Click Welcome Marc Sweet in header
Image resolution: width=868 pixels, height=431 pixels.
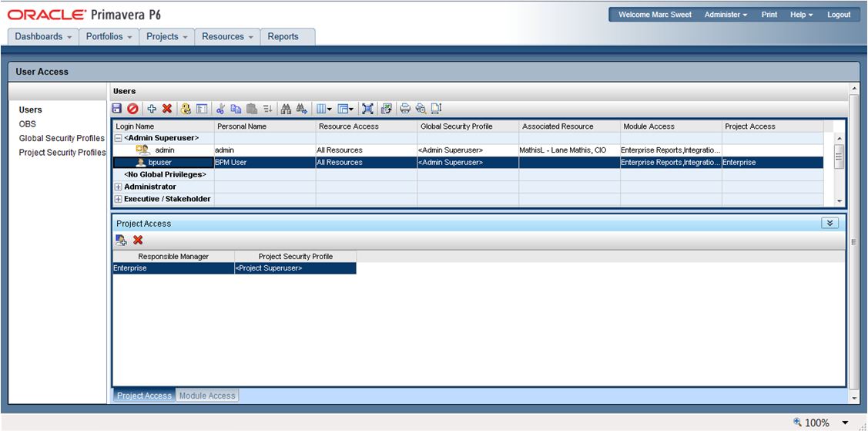pos(655,15)
